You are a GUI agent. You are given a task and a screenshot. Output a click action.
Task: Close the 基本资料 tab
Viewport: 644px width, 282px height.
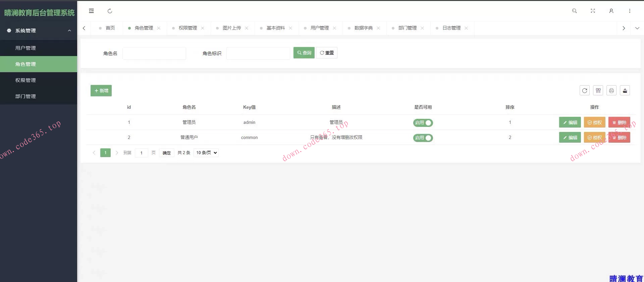pos(290,28)
